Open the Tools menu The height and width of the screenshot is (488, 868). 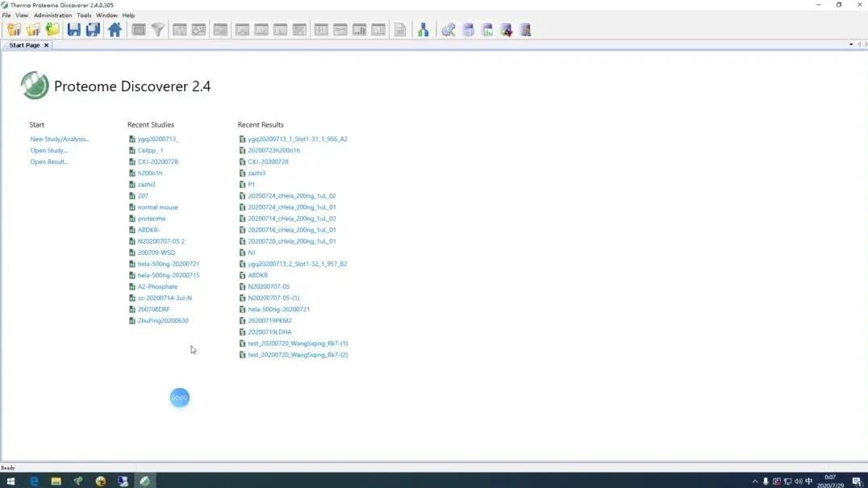(84, 15)
